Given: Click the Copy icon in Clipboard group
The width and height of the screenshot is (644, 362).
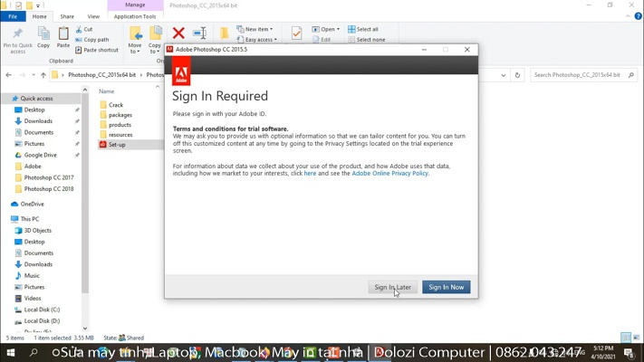Looking at the screenshot, I should (43, 34).
